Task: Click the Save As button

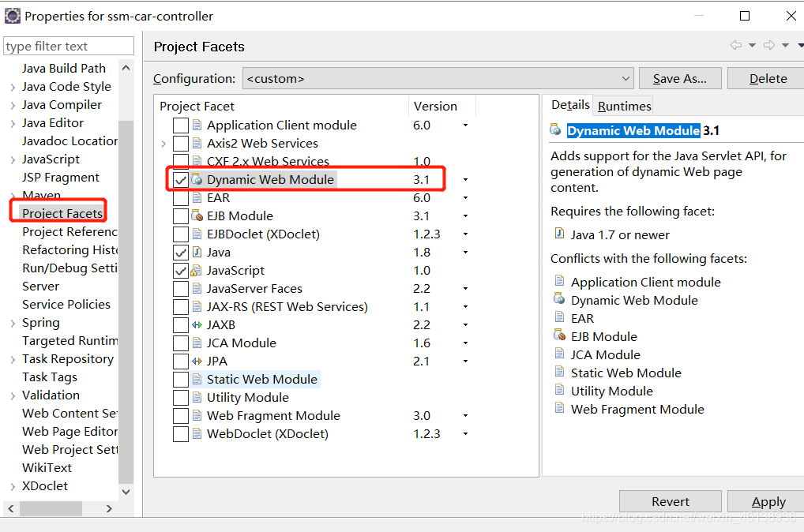Action: pyautogui.click(x=680, y=78)
